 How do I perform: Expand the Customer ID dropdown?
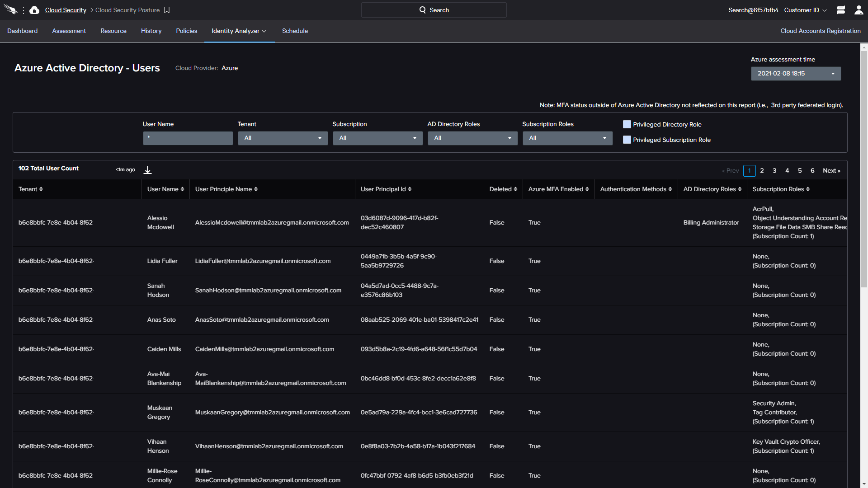pyautogui.click(x=805, y=10)
